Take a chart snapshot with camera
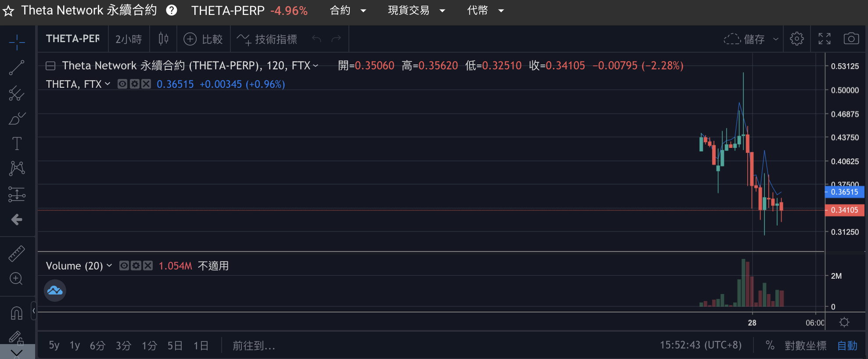868x359 pixels. 851,39
